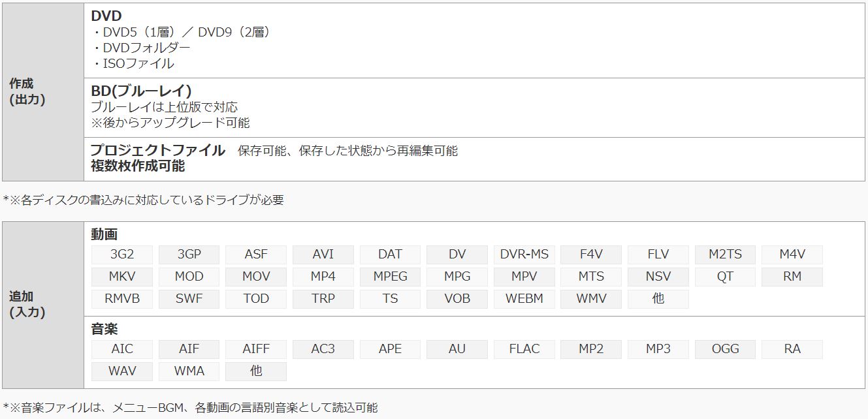Viewport: 868px width, 419px height.
Task: Select the AIFF audio format tag
Action: pos(256,349)
